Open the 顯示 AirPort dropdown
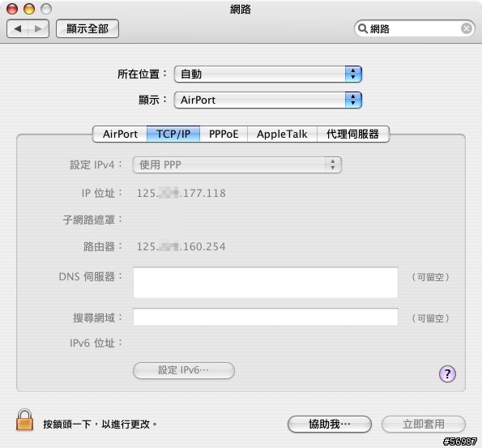Screen dimensions: 482x448 click(x=268, y=100)
